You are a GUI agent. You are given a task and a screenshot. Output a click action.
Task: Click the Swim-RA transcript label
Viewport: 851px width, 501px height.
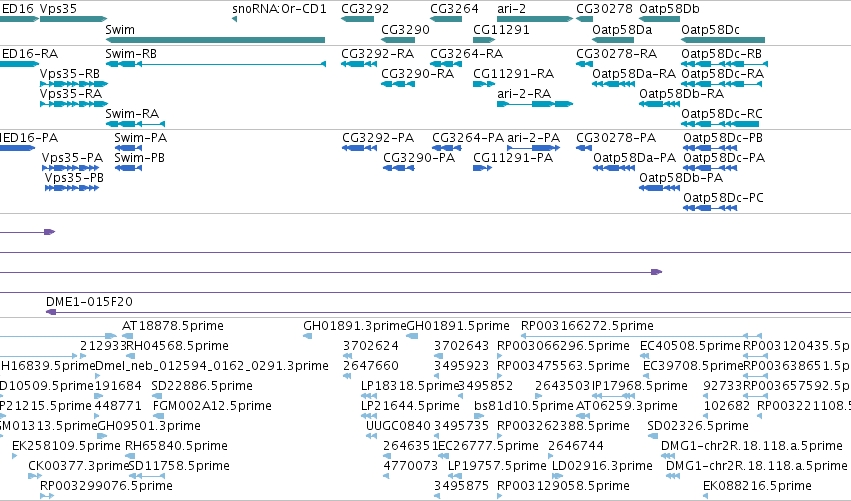click(x=132, y=113)
